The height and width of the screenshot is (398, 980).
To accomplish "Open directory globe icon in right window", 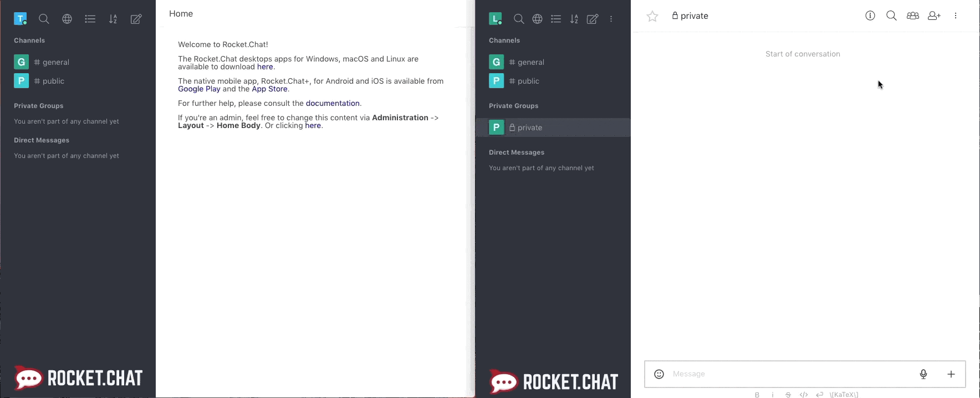I will pyautogui.click(x=537, y=19).
